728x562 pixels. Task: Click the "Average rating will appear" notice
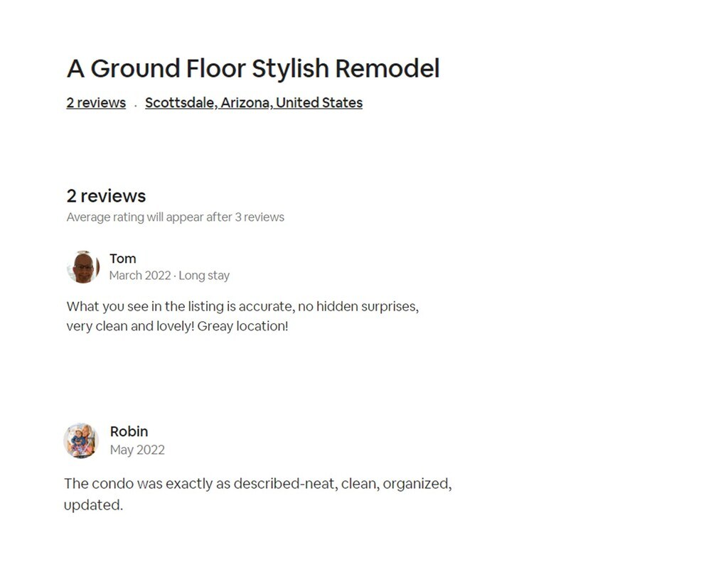[x=175, y=217]
